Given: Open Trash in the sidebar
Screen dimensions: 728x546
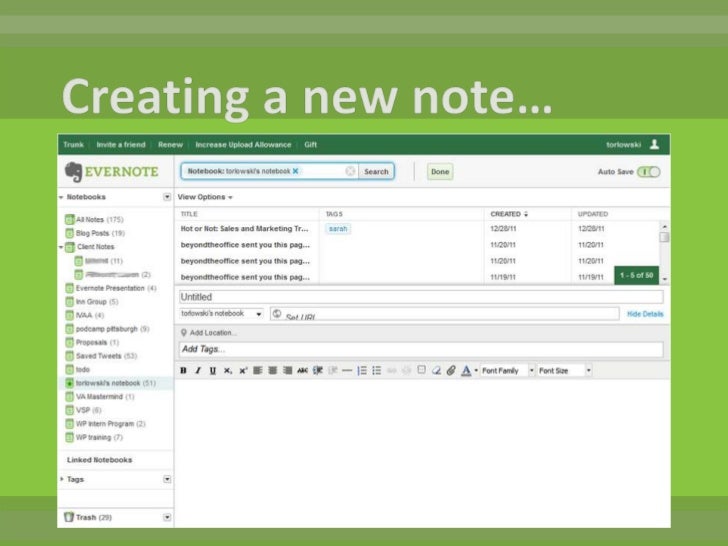Looking at the screenshot, I should (88, 517).
